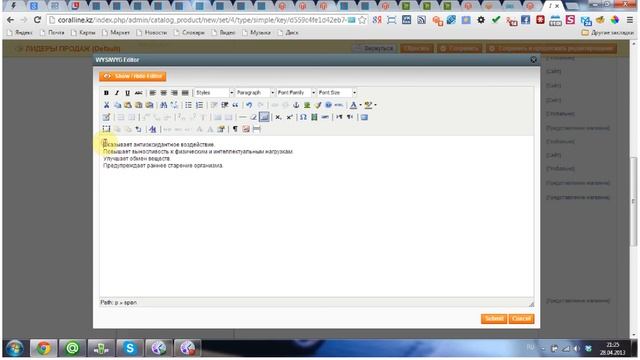This screenshot has width=640, height=360.
Task: Go back in browser history
Action: tap(11, 20)
